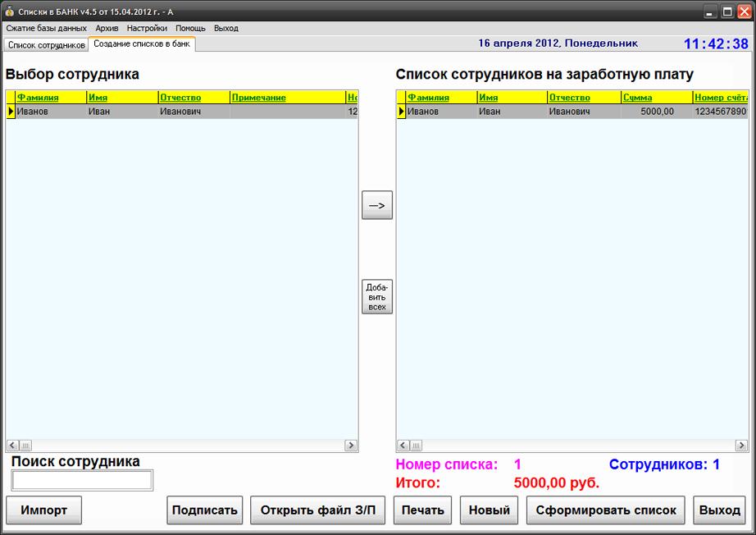Image resolution: width=756 pixels, height=535 pixels.
Task: Open salary file with 'Открыть файл З/П'
Action: click(317, 510)
